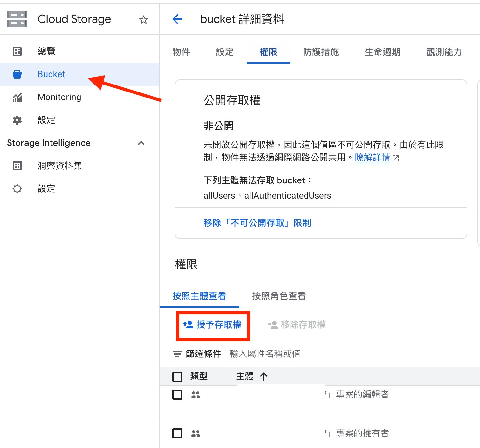Click the star icon beside Cloud Storage
The height and width of the screenshot is (448, 480).
pyautogui.click(x=144, y=20)
